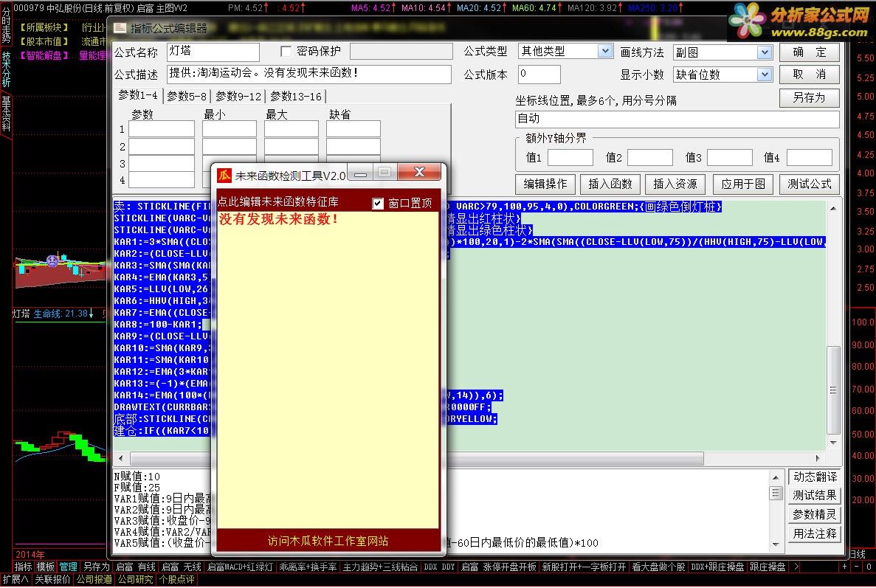
Task: Close the 未来函数检测工具V2.0 window
Action: [x=420, y=172]
